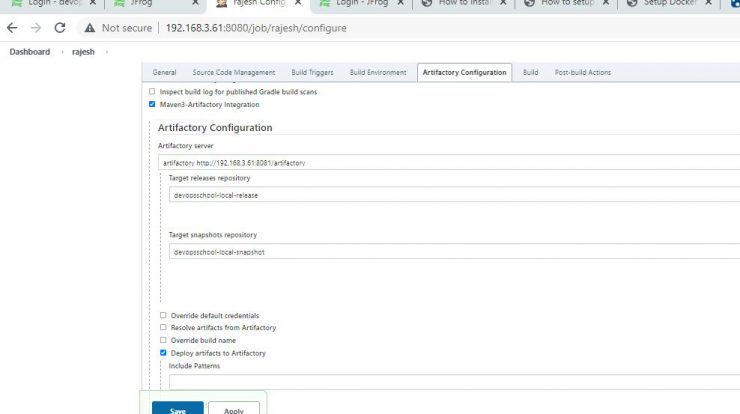Open the Target snapshots repository dropdown
This screenshot has width=740, height=414.
(x=454, y=251)
